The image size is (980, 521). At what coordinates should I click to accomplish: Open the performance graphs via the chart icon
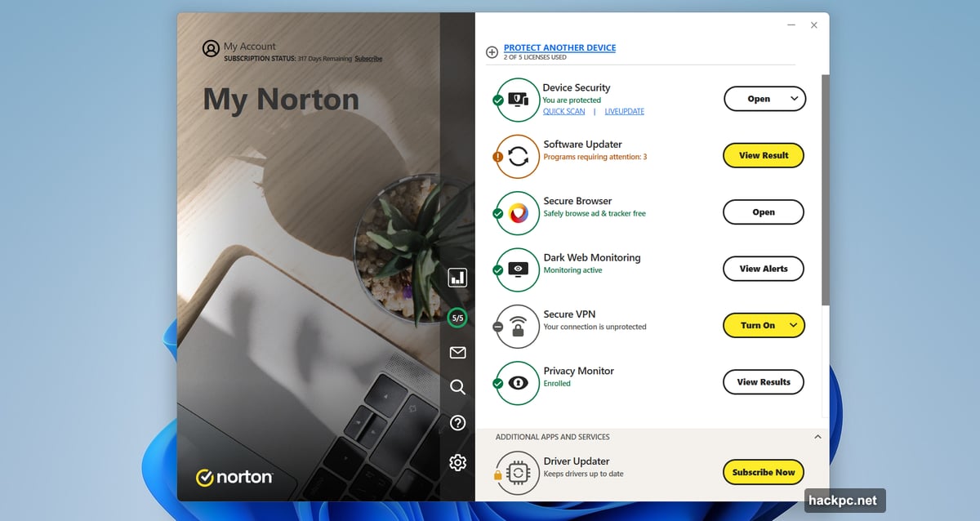point(457,278)
